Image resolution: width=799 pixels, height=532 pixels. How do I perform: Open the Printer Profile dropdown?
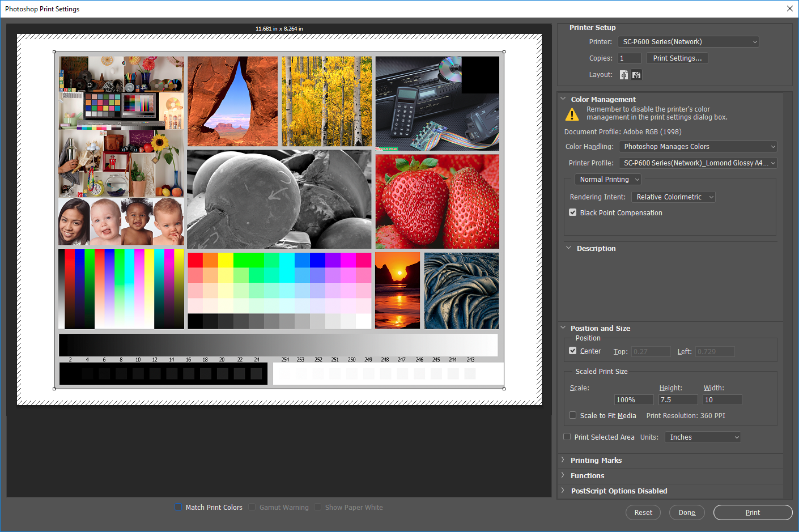pos(698,163)
